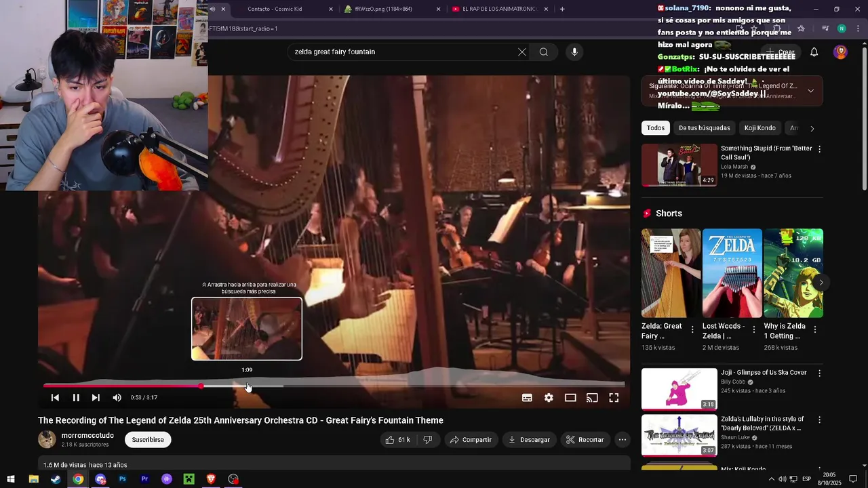Run search with magnifier icon
This screenshot has height=488, width=868.
[544, 52]
